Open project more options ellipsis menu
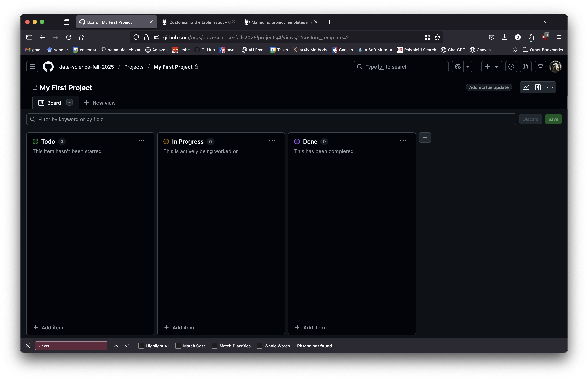This screenshot has width=588, height=380. tap(550, 87)
